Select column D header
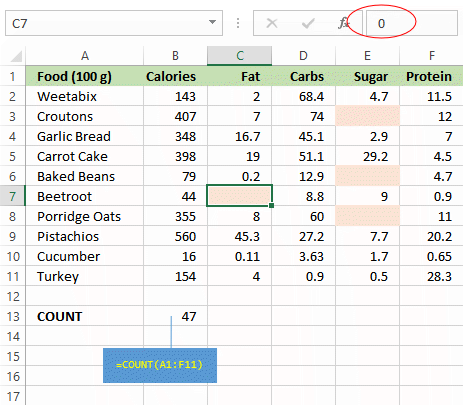Image resolution: width=463 pixels, height=405 pixels. coord(303,56)
